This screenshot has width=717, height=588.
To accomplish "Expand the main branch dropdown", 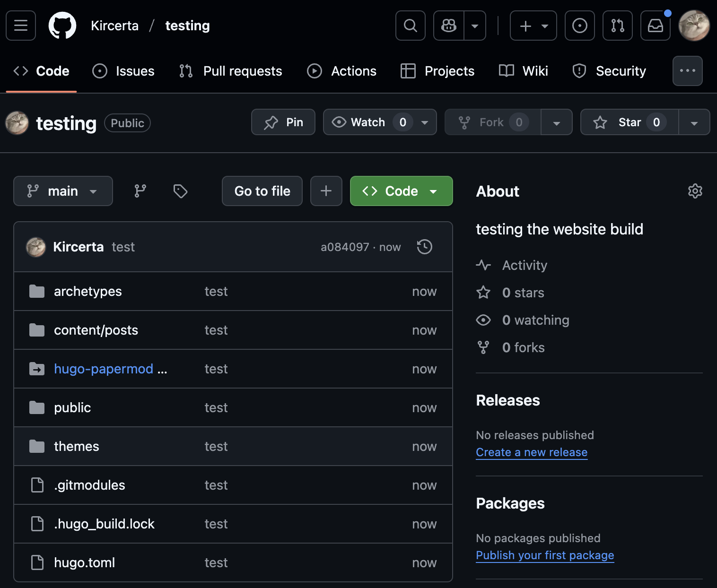I will 63,191.
